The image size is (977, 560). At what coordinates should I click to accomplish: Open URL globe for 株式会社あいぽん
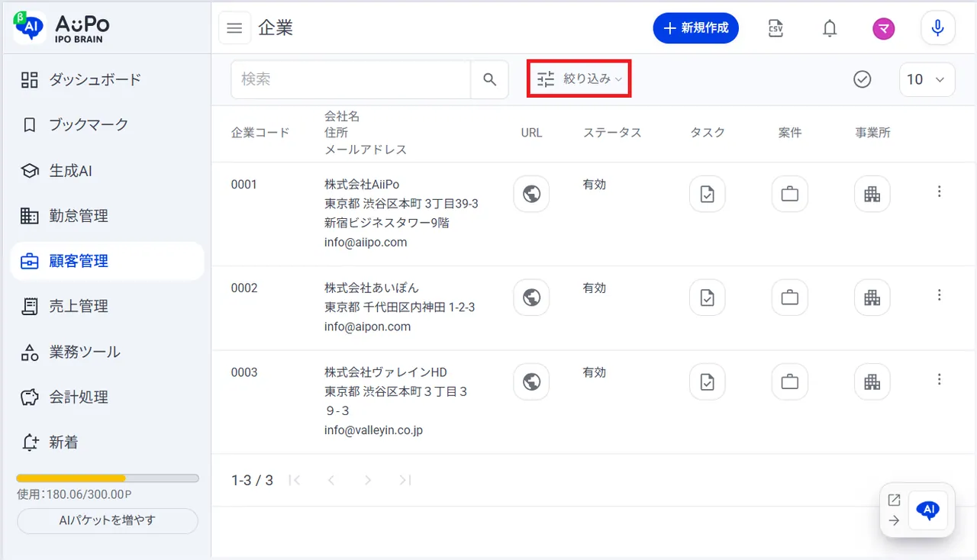click(531, 298)
